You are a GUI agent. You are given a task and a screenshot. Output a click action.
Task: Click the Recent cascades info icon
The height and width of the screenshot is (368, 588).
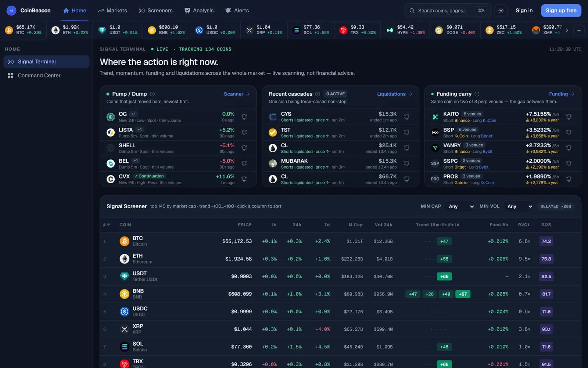[x=318, y=94]
